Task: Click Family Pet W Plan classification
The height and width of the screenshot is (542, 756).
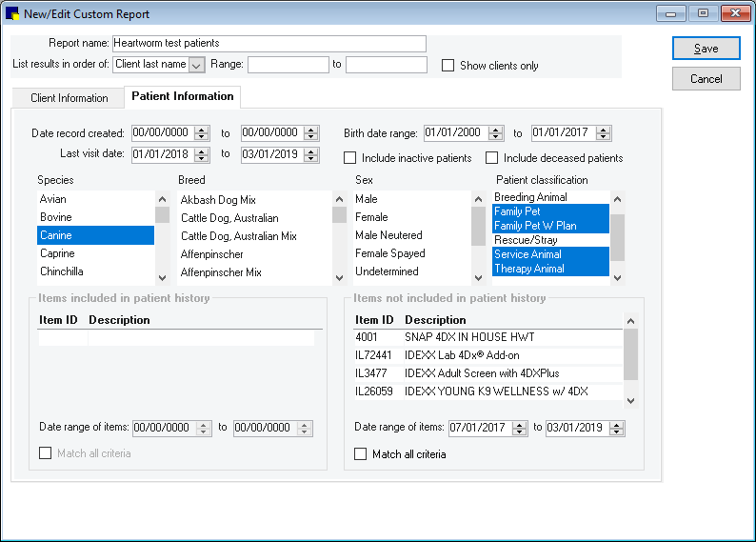Action: pos(550,226)
